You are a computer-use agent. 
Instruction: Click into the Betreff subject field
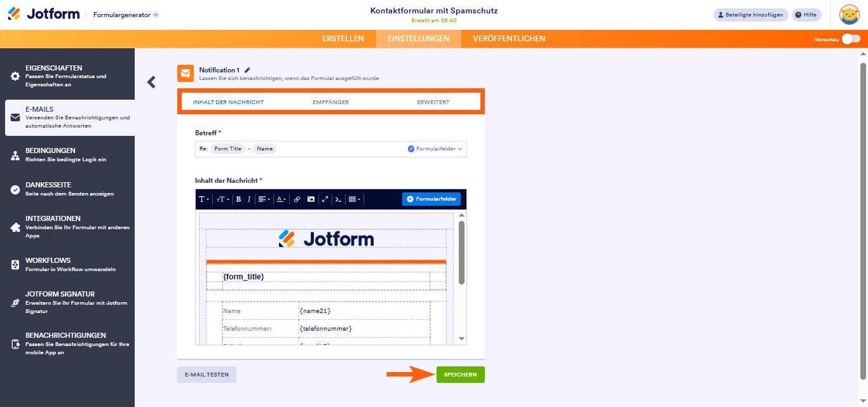click(x=331, y=149)
